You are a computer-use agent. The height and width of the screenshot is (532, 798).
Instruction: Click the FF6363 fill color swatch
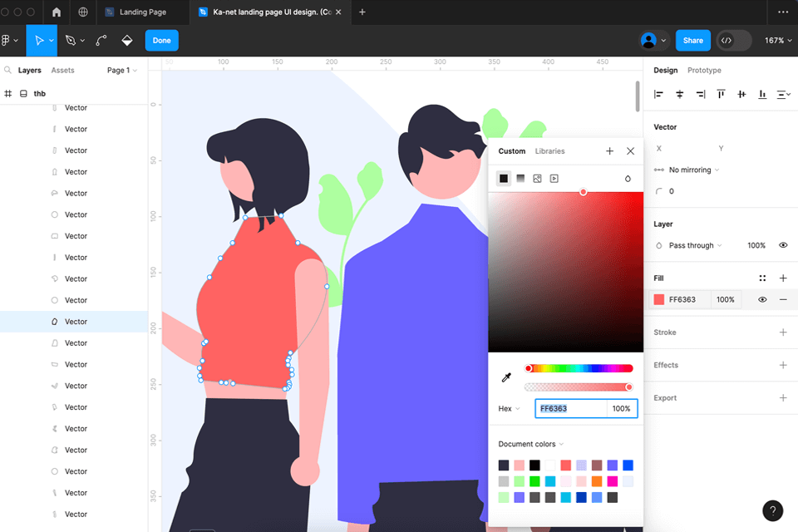click(658, 299)
